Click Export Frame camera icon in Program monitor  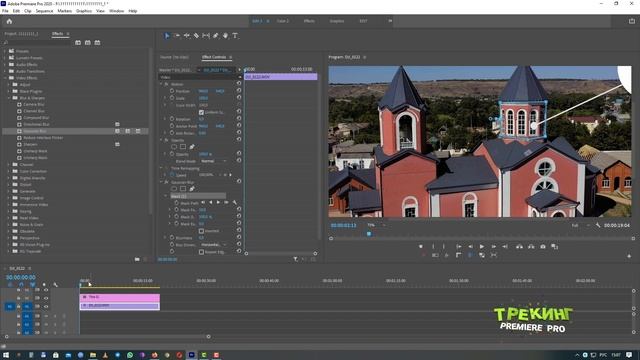543,247
